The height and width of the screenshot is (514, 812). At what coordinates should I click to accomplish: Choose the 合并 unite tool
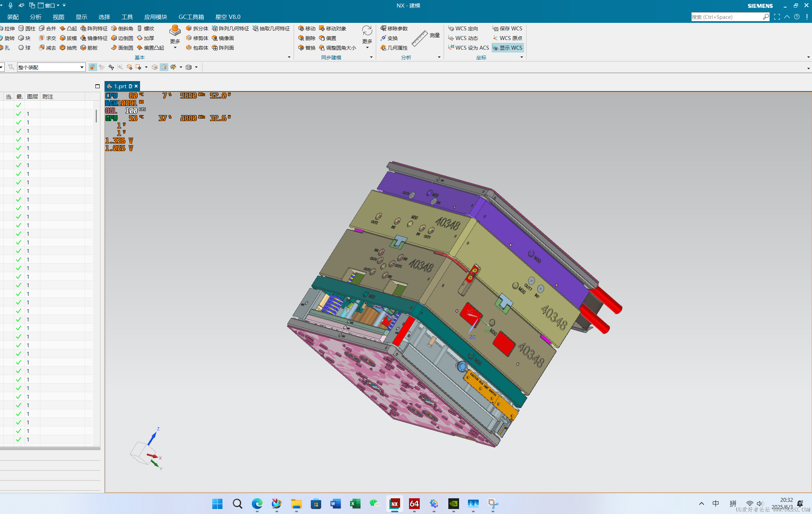point(48,29)
